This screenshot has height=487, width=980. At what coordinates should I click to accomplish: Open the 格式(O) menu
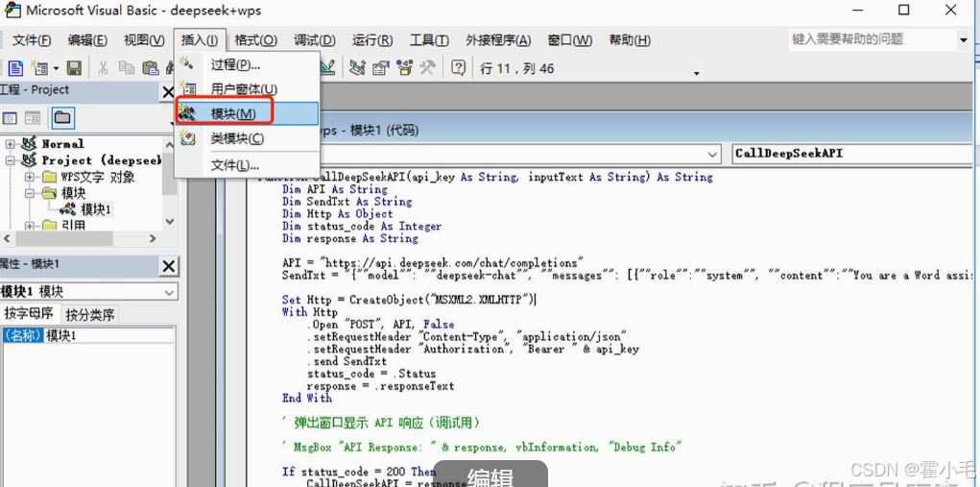(x=255, y=40)
